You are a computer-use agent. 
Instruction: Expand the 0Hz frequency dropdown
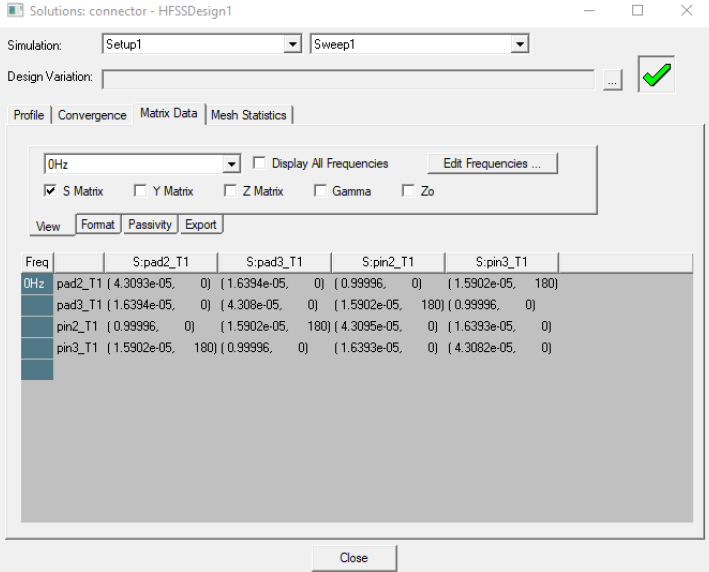(x=232, y=164)
